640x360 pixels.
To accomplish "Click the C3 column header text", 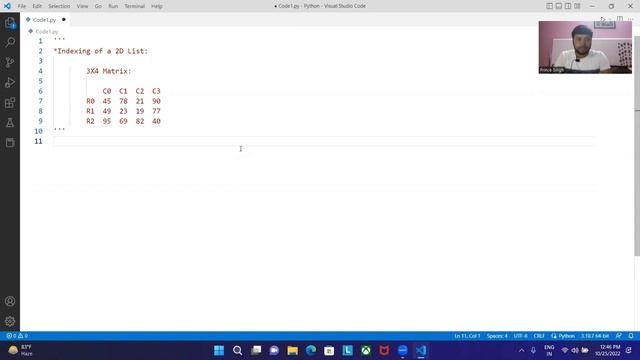I will pos(156,91).
